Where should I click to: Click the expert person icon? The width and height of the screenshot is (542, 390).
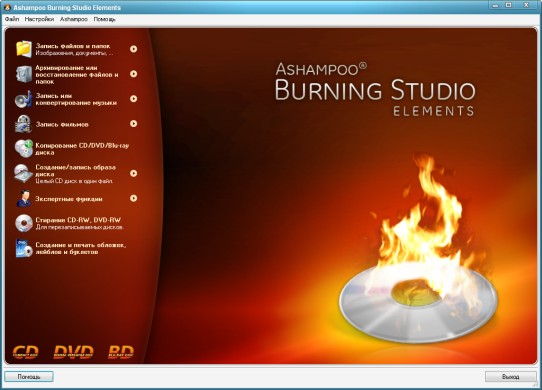pos(24,198)
